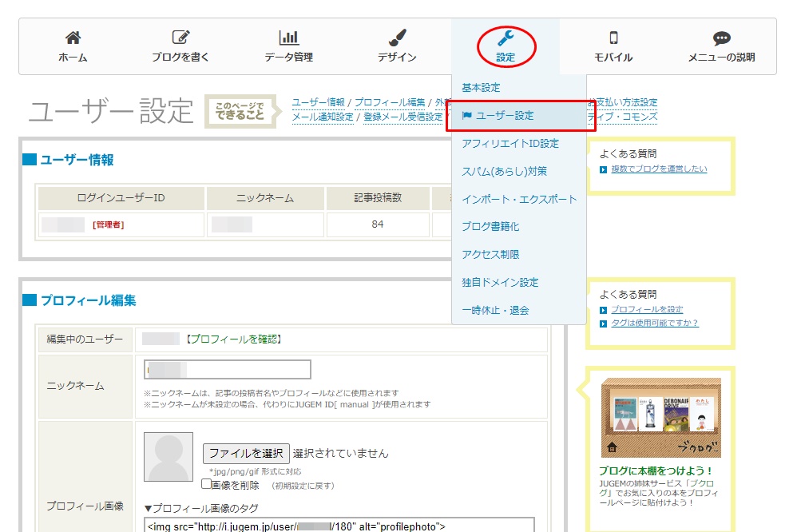Follow the ユーザー情報 anchor link
Image resolution: width=793 pixels, height=532 pixels.
pos(318,102)
